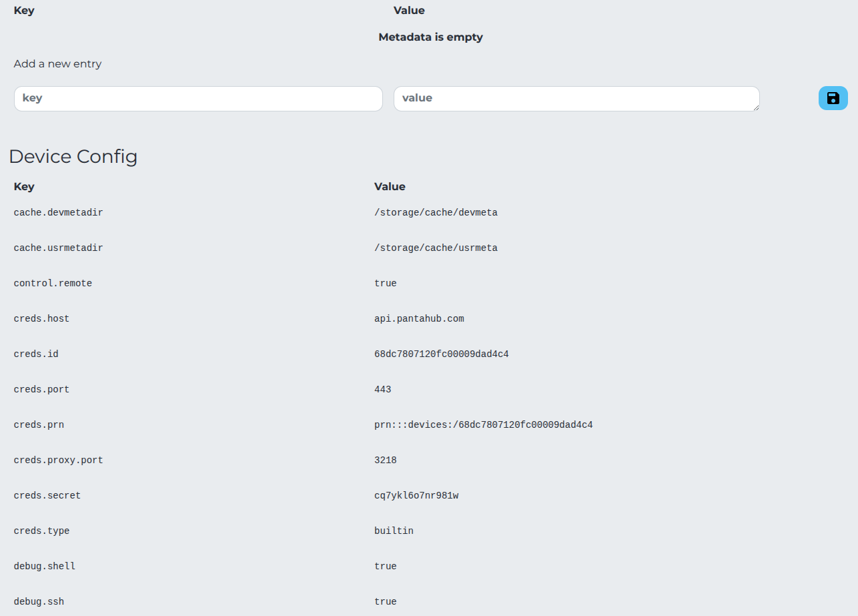Click the control.remote value true

[x=385, y=283]
